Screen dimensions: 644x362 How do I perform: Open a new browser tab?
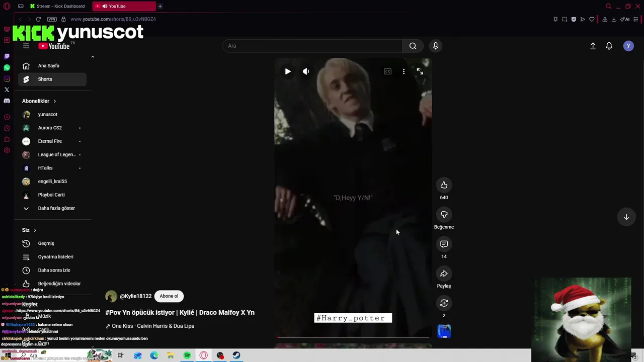[160, 6]
